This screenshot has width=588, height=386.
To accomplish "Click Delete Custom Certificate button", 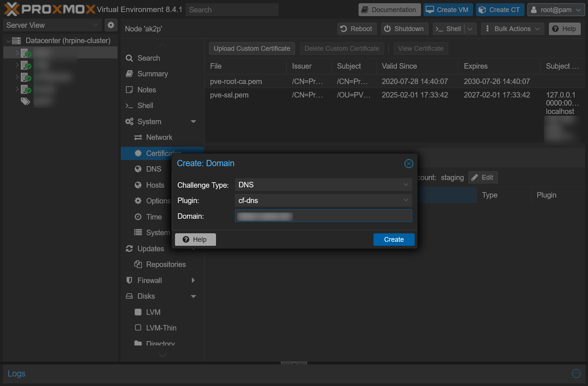I will [x=342, y=49].
